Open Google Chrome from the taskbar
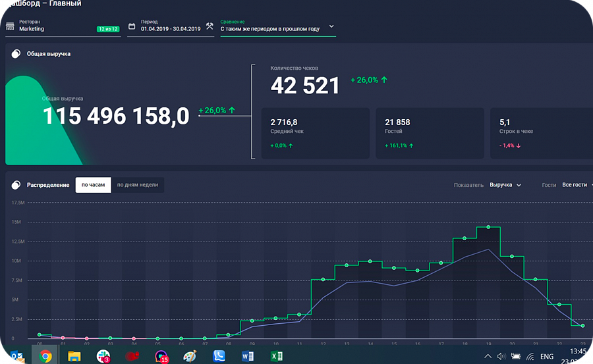593x364 pixels. tap(45, 356)
